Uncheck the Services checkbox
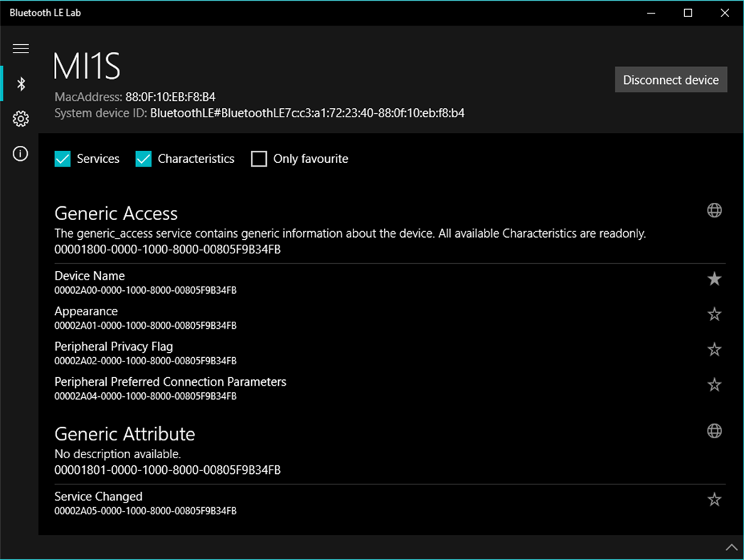Viewport: 744px width, 560px height. click(62, 159)
